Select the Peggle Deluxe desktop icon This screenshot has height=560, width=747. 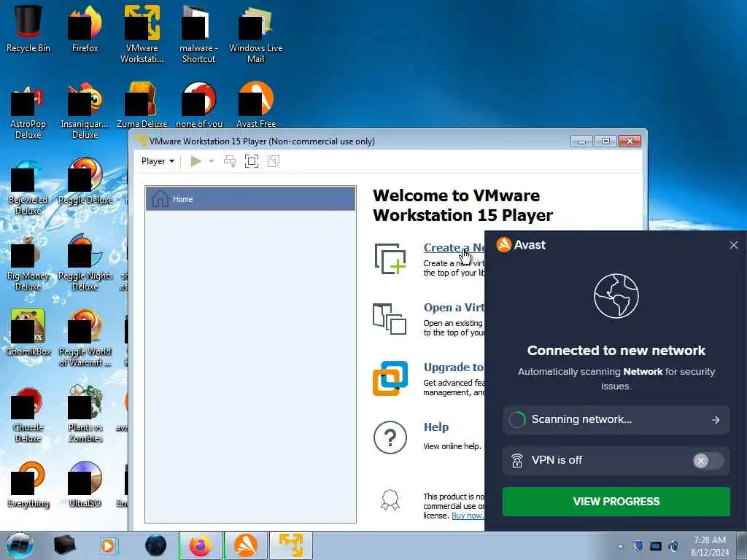pos(85,182)
